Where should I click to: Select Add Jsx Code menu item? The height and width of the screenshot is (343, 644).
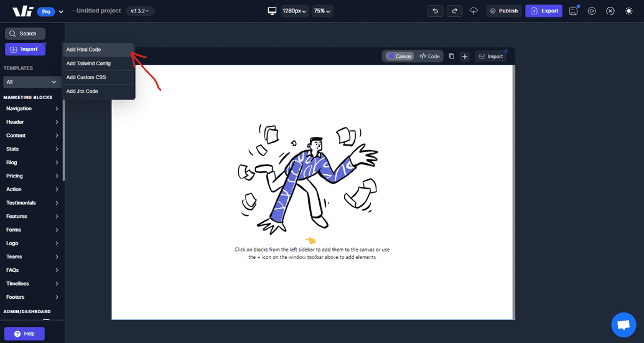click(x=98, y=91)
